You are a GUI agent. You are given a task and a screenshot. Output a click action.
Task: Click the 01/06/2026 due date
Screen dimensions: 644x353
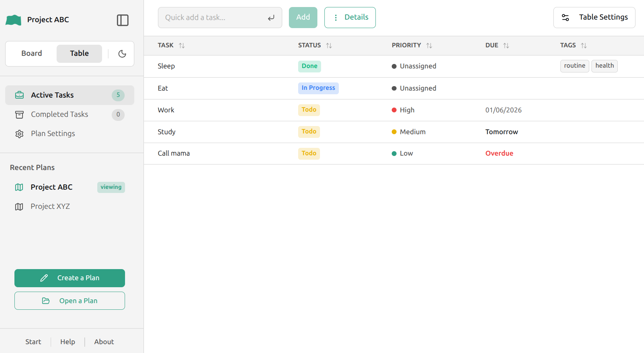coord(503,110)
